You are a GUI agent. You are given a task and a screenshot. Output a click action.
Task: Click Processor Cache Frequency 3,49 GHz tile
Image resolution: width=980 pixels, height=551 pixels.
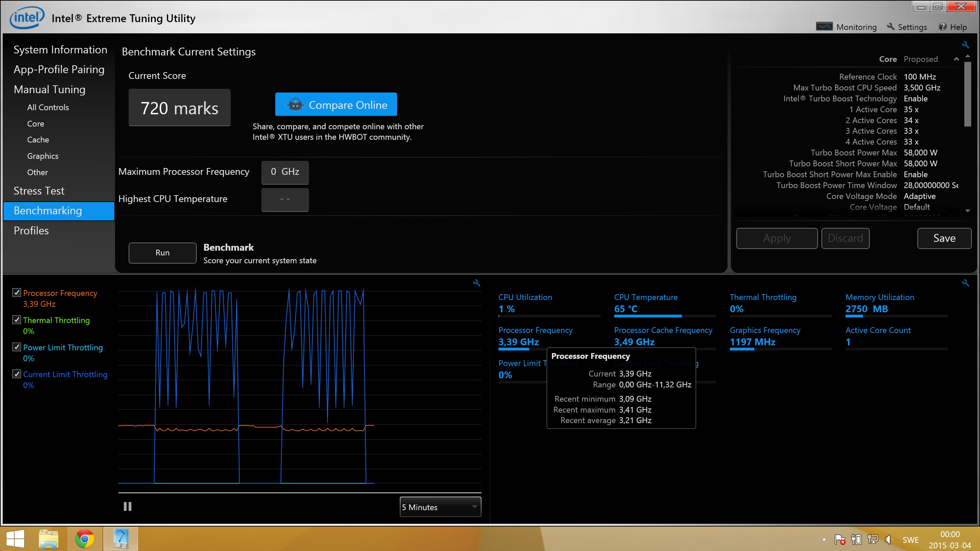pos(665,337)
